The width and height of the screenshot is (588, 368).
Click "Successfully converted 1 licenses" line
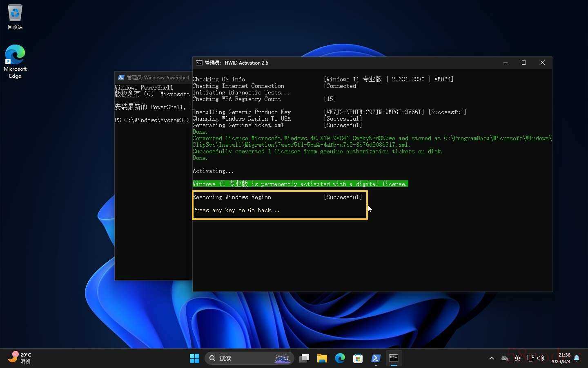318,151
